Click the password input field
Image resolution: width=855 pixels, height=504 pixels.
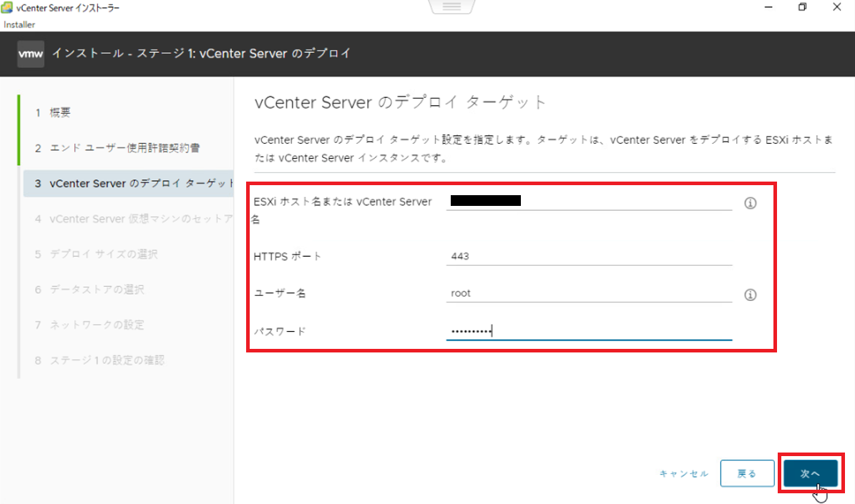pyautogui.click(x=588, y=331)
